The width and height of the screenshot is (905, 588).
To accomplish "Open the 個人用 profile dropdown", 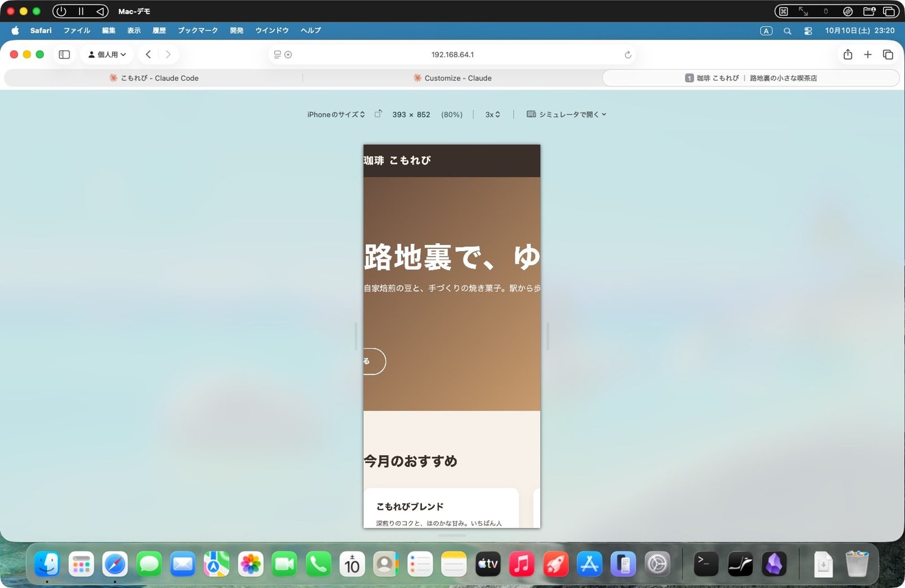I will click(x=107, y=55).
